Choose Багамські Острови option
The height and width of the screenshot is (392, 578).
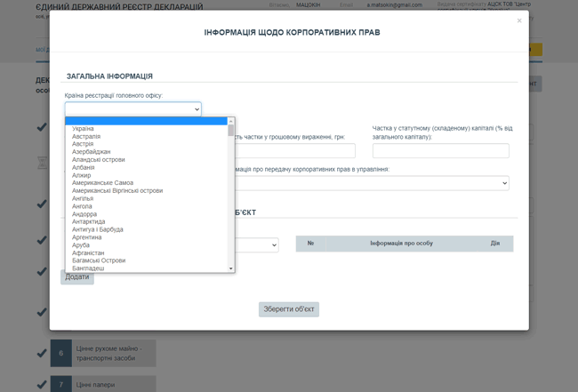tap(99, 260)
